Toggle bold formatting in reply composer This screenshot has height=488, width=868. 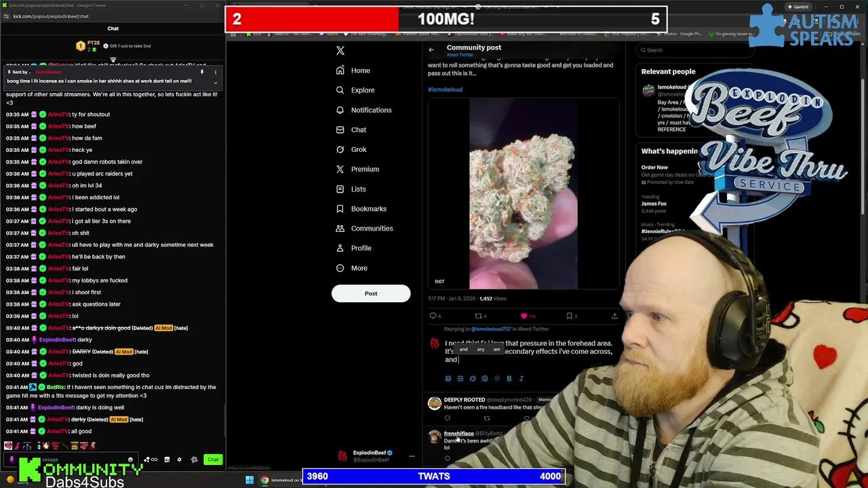[509, 379]
